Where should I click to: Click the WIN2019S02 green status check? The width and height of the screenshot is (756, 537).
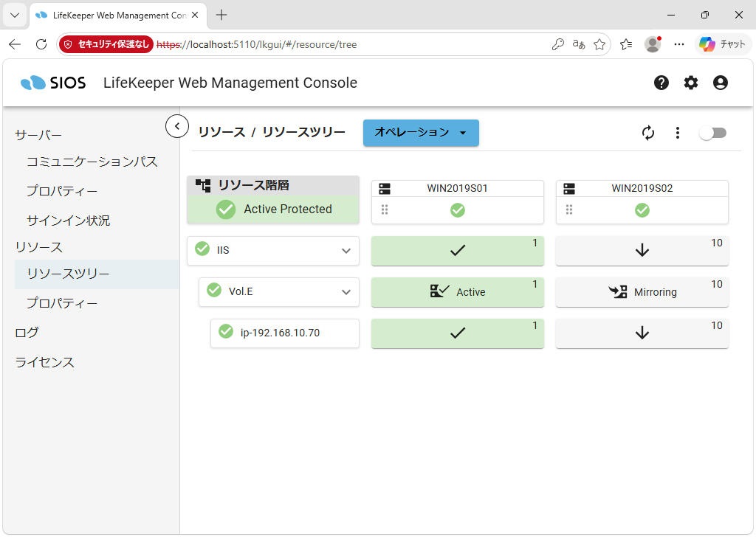[x=642, y=210]
